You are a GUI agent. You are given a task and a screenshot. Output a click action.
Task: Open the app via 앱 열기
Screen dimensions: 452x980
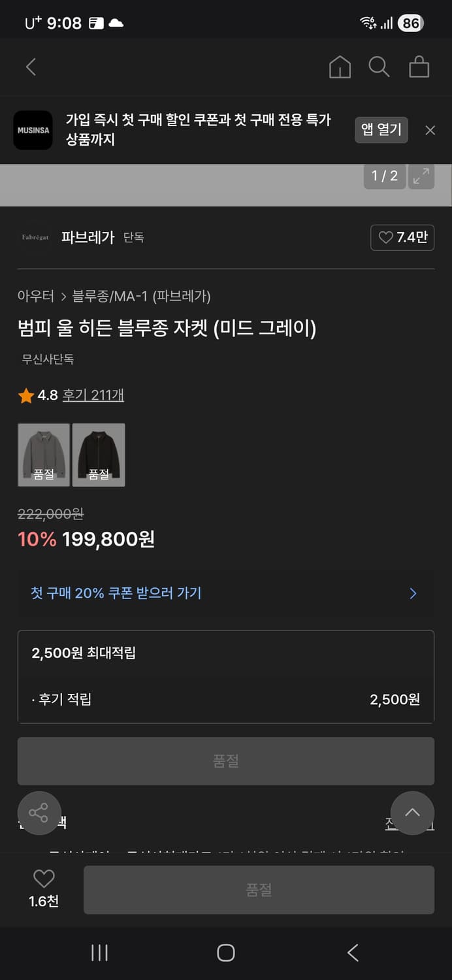pyautogui.click(x=381, y=130)
